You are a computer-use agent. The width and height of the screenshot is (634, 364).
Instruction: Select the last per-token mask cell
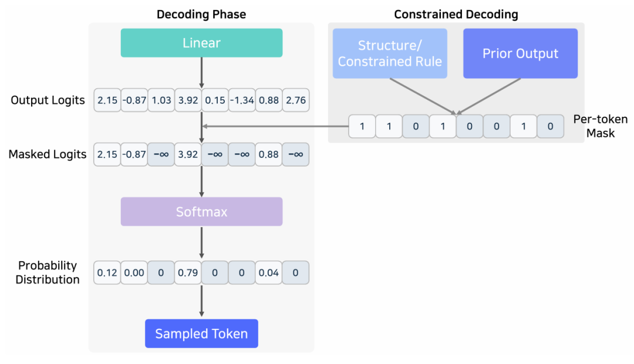[550, 126]
